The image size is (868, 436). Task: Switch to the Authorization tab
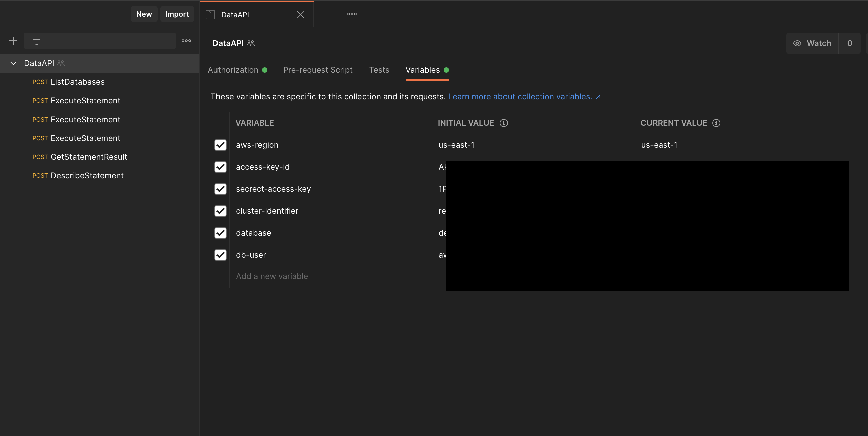pyautogui.click(x=237, y=70)
